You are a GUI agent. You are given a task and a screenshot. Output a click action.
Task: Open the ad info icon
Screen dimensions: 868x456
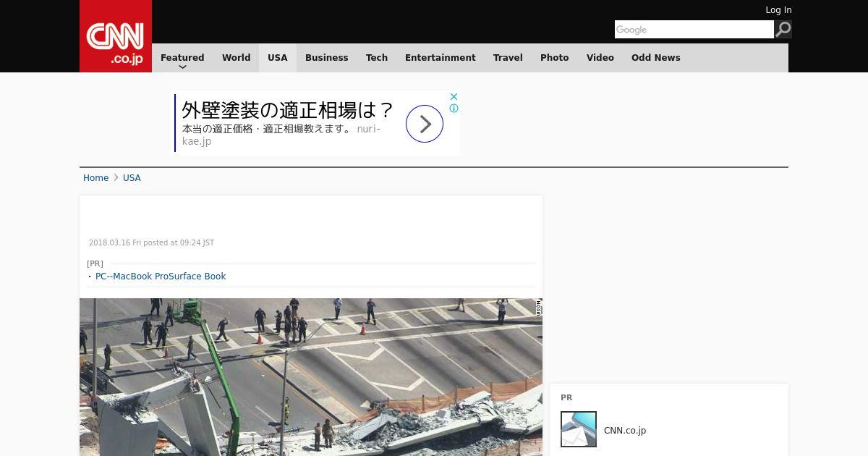(454, 109)
